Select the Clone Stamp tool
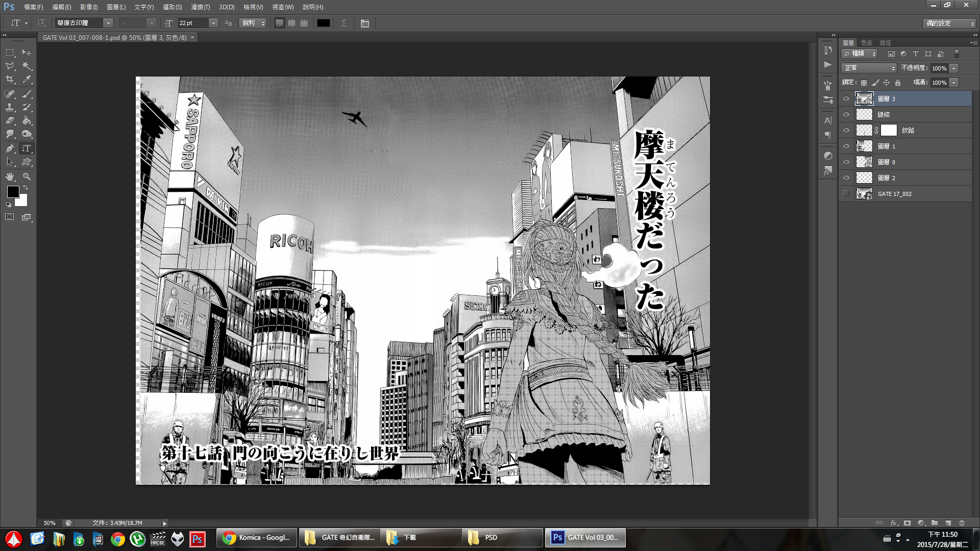980x551 pixels. (x=10, y=107)
